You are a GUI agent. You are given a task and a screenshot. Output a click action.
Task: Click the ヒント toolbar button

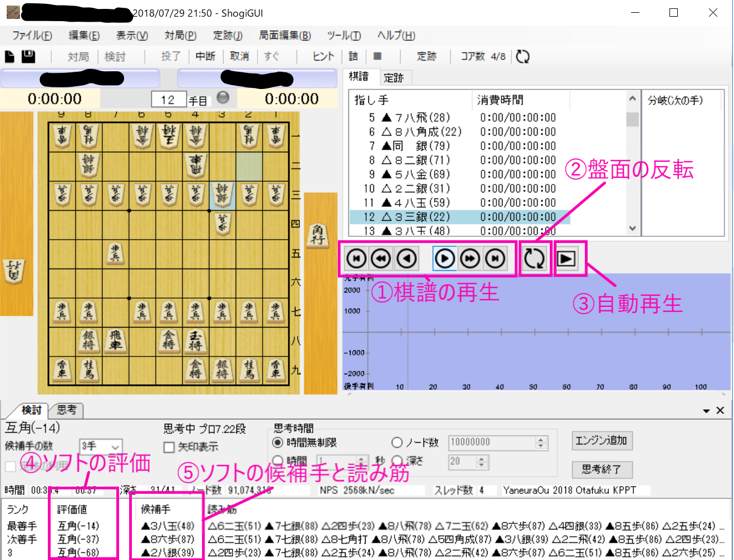[323, 56]
